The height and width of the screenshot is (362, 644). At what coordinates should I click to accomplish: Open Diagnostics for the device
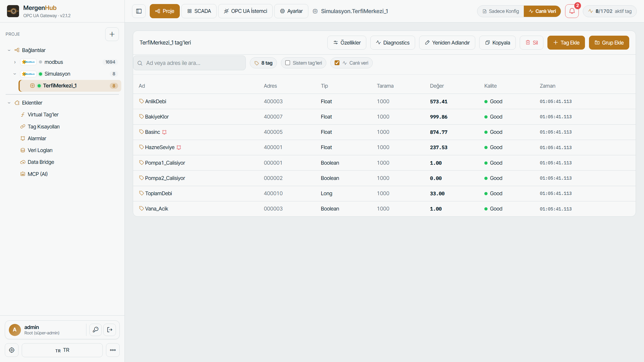393,43
